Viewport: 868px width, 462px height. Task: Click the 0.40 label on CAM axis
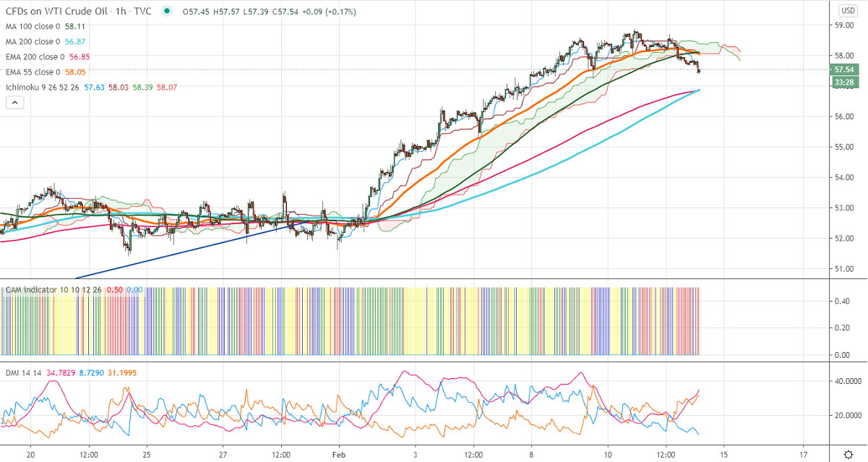click(841, 301)
